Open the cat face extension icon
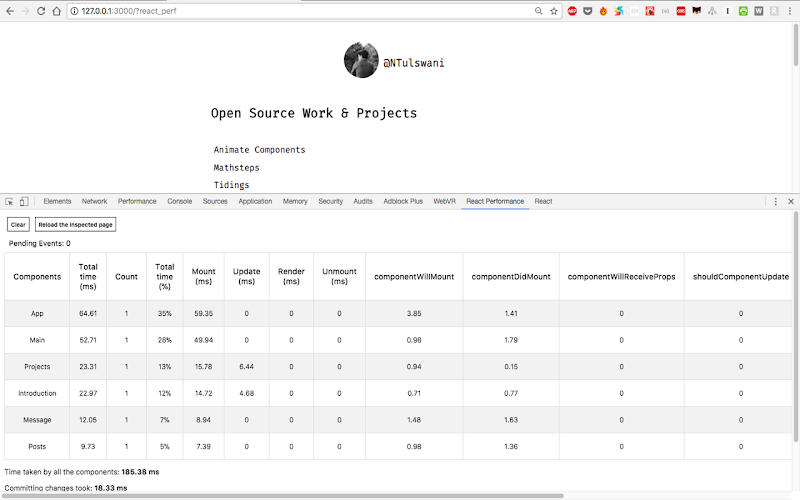The width and height of the screenshot is (800, 500). click(696, 11)
